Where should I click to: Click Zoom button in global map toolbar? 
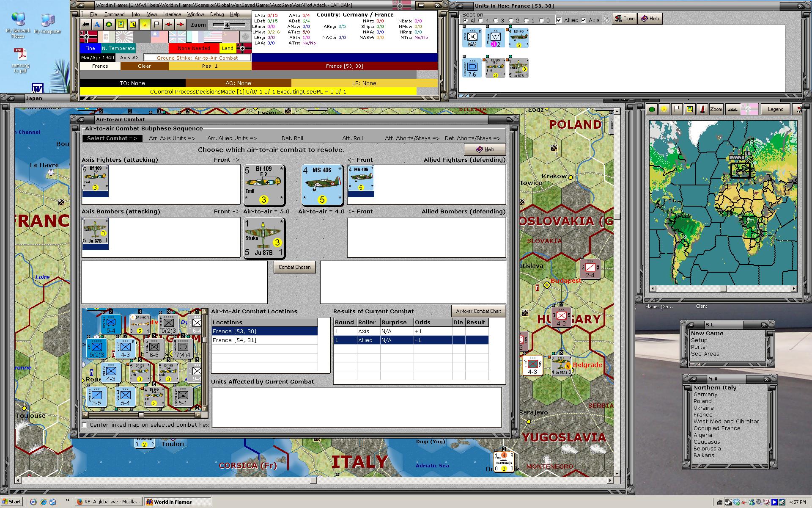[x=716, y=109]
